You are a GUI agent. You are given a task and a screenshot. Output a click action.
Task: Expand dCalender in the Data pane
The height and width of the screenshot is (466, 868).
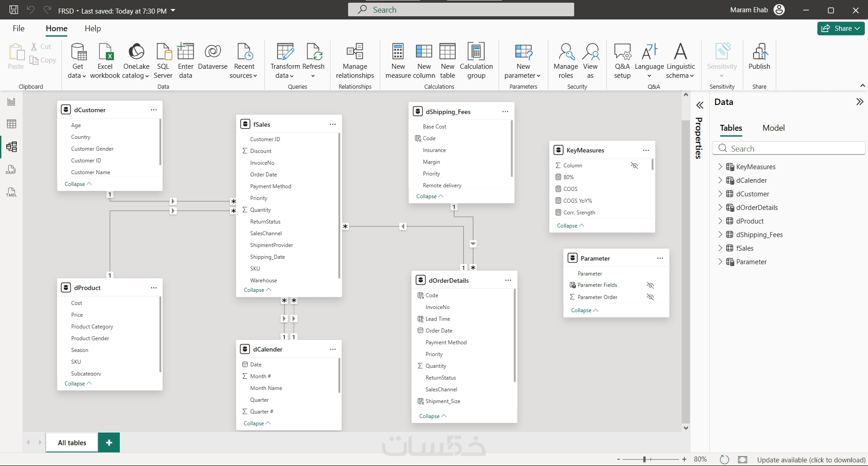click(720, 180)
